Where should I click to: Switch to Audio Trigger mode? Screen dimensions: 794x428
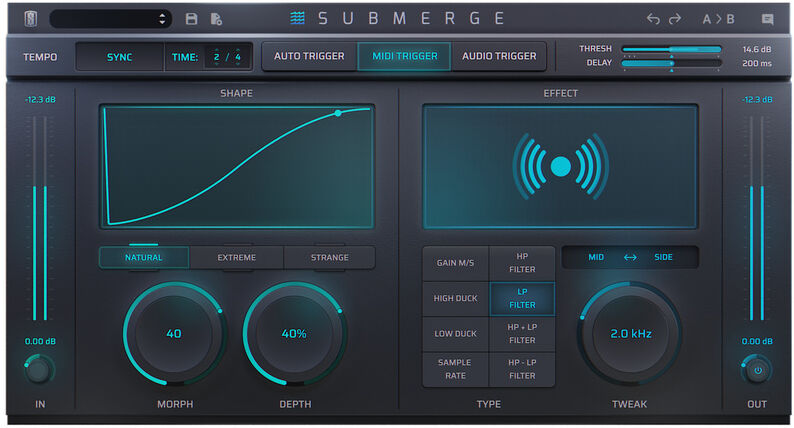pyautogui.click(x=499, y=56)
